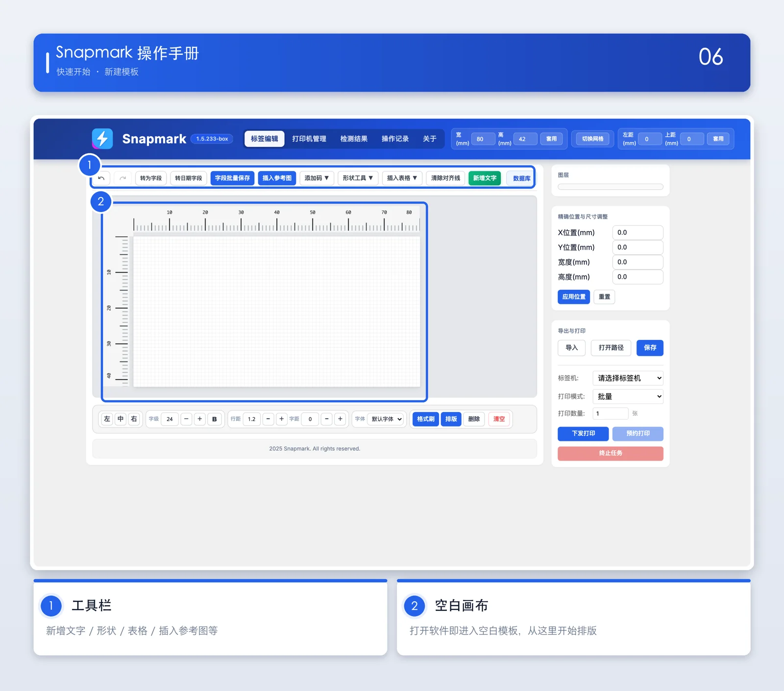The image size is (784, 691).
Task: Switch to the 标签编辑 tab
Action: (265, 139)
